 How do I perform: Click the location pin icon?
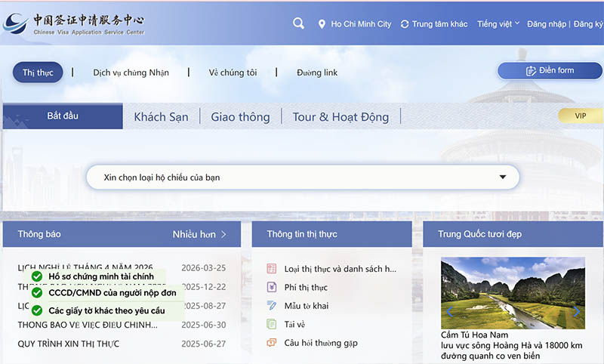[322, 24]
